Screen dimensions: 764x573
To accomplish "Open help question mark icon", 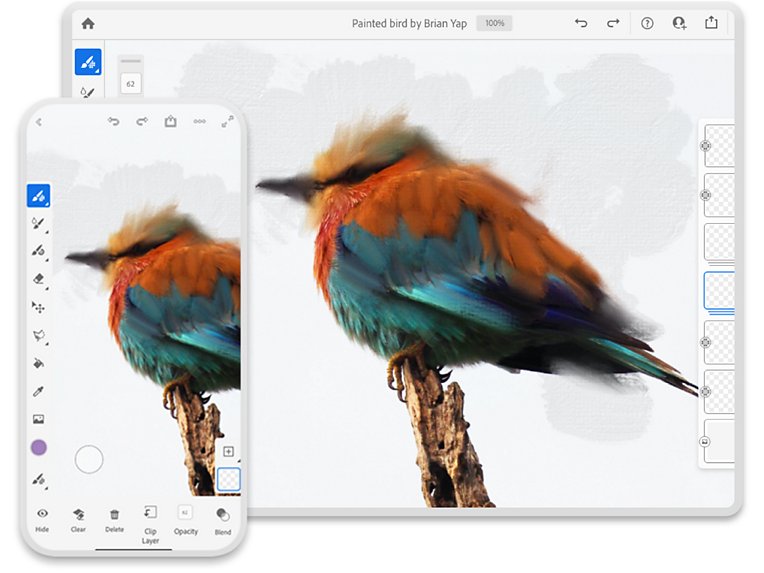I will coord(647,23).
